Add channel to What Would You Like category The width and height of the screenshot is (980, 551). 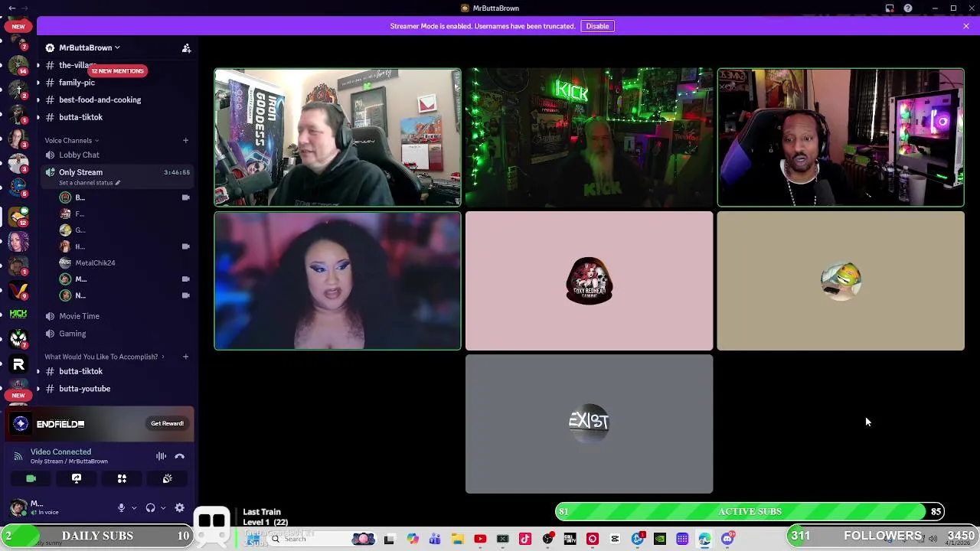185,357
